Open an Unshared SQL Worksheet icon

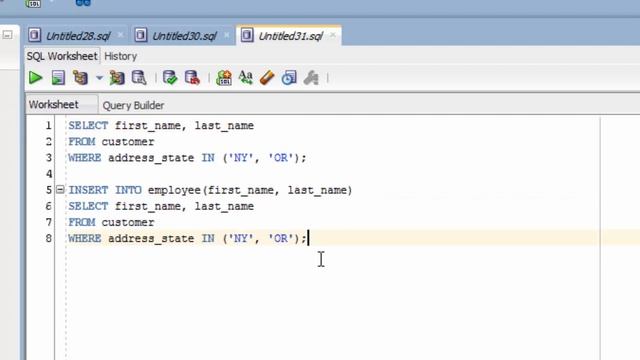224,78
